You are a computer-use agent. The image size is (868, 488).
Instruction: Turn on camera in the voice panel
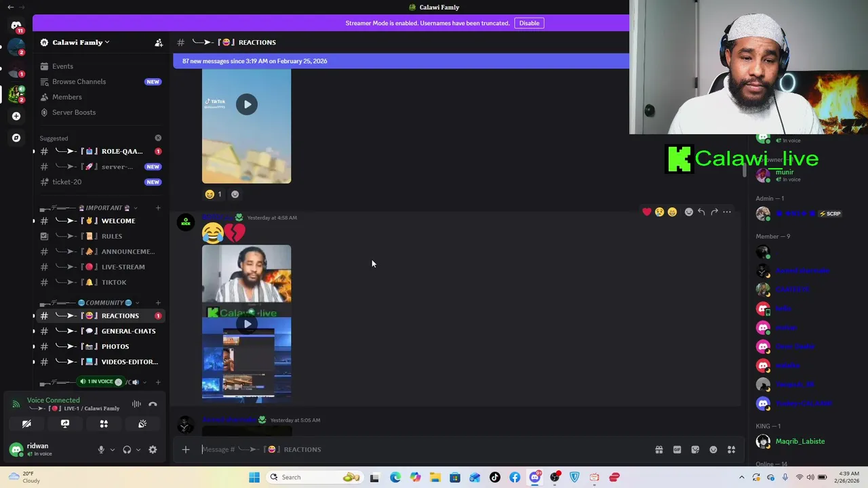point(26,424)
